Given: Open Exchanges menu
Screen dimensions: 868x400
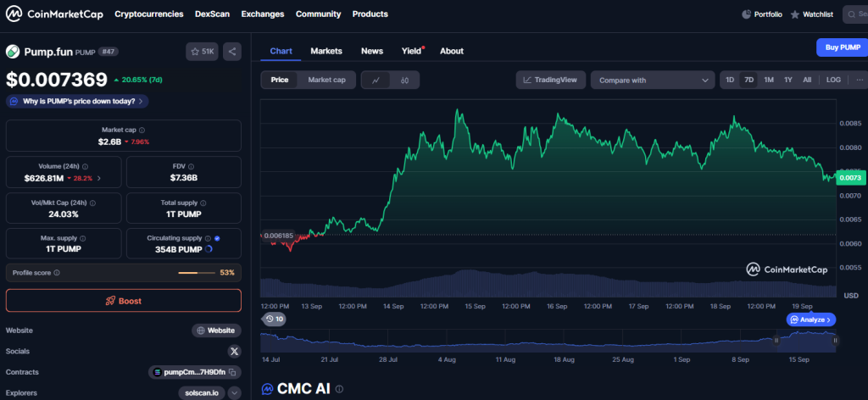Looking at the screenshot, I should pyautogui.click(x=263, y=14).
